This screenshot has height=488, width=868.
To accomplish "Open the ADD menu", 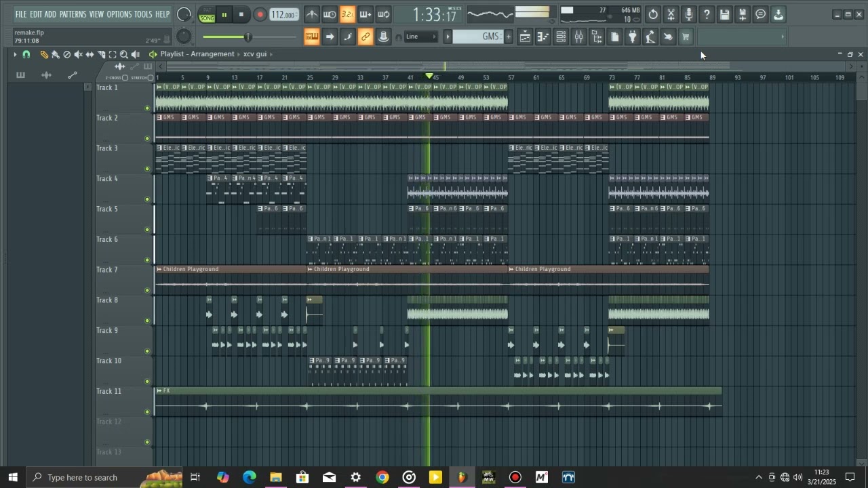I will (x=51, y=14).
